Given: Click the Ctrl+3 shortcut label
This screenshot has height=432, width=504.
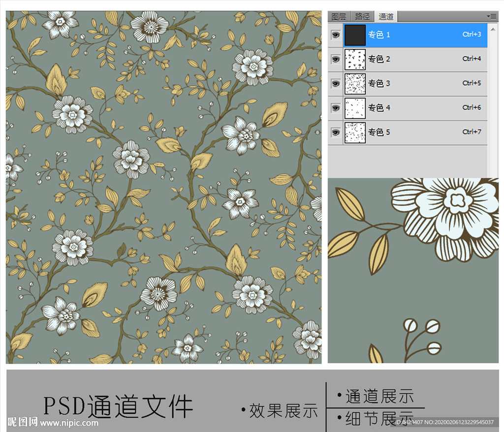Looking at the screenshot, I should [x=472, y=34].
